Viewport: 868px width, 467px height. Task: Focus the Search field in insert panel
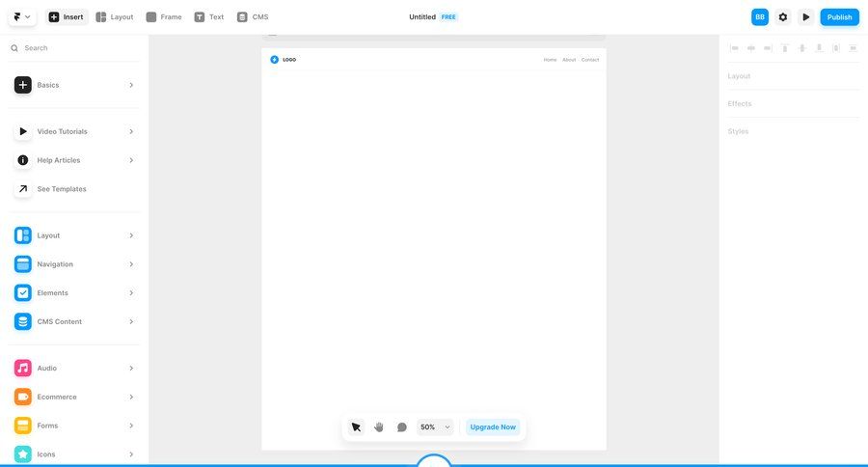74,48
